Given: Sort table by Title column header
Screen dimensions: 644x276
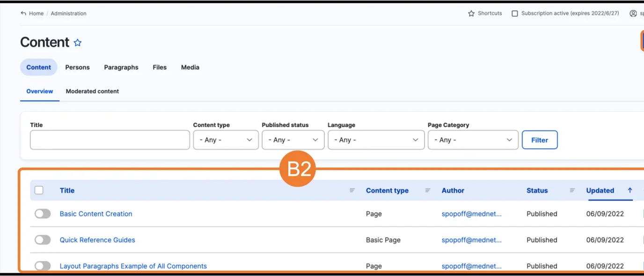Looking at the screenshot, I should coord(67,190).
